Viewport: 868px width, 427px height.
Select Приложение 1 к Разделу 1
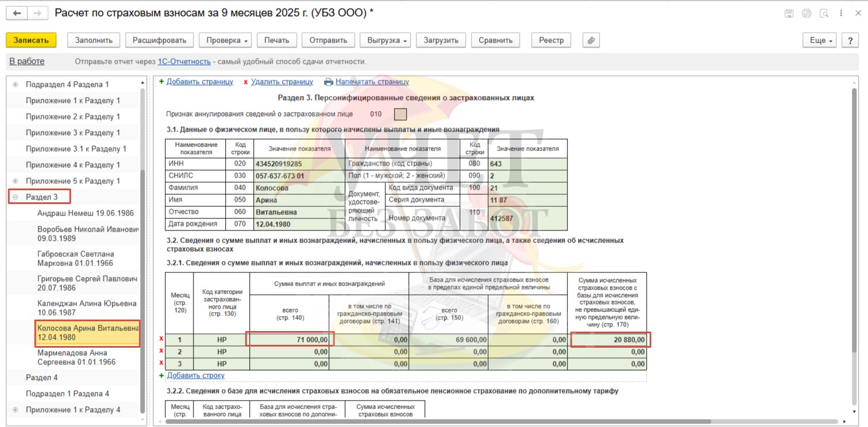[73, 101]
